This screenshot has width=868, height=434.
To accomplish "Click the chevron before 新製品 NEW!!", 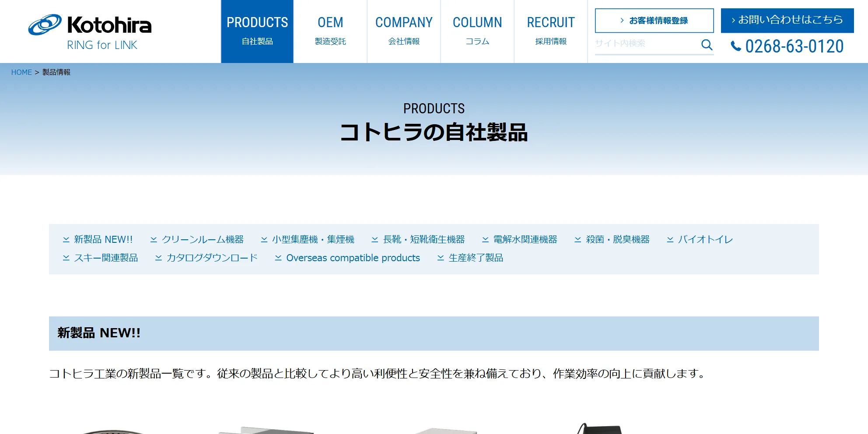I will click(x=66, y=240).
